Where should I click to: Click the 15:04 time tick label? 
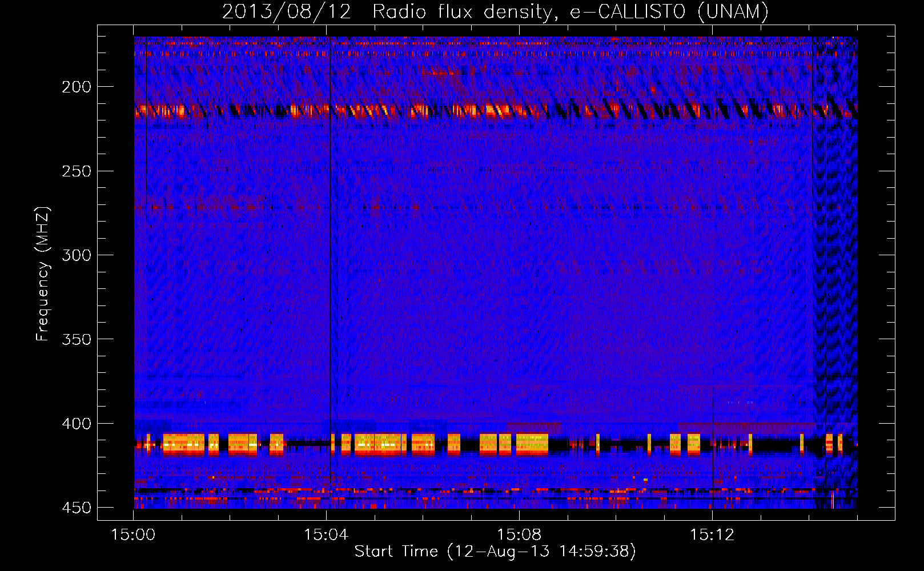click(326, 535)
